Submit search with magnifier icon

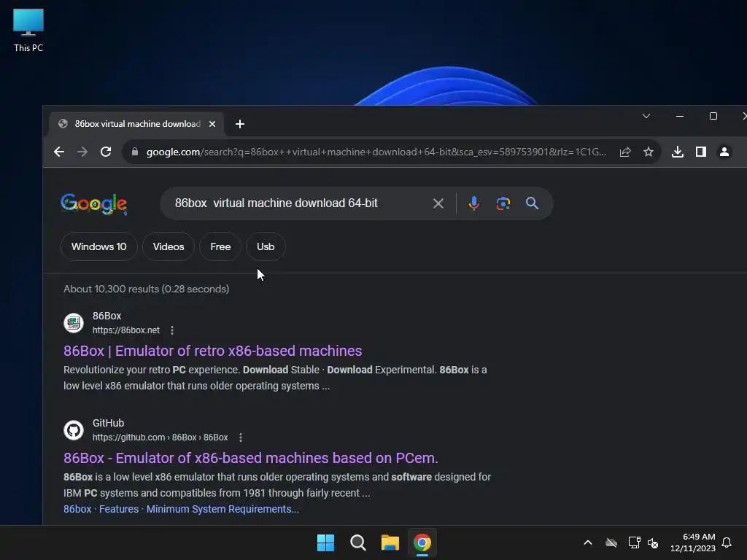[532, 203]
